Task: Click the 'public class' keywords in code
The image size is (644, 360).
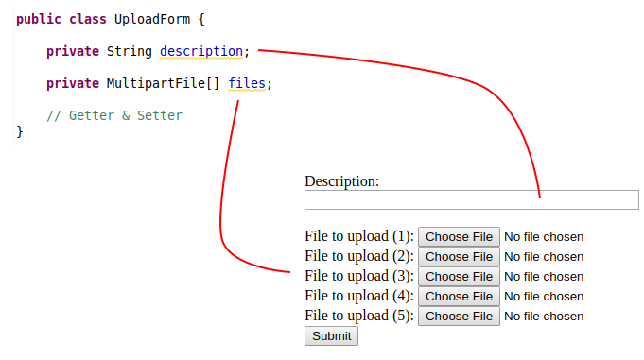Action: (x=61, y=19)
